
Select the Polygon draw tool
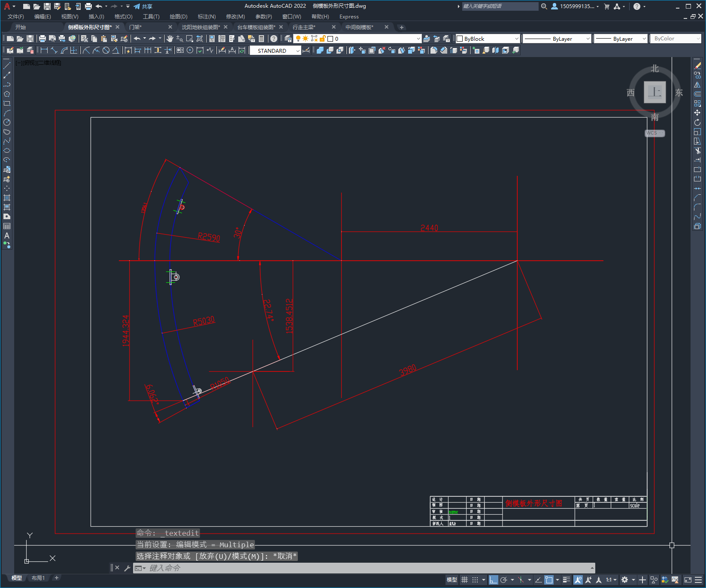tap(7, 94)
